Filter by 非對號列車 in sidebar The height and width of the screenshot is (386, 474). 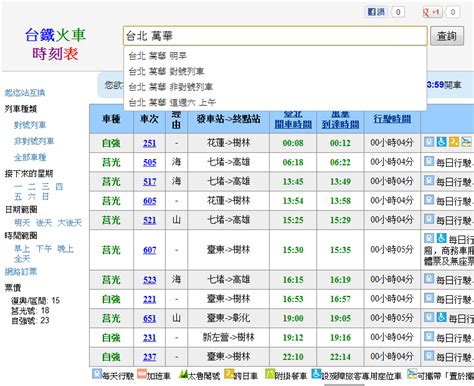tap(34, 141)
